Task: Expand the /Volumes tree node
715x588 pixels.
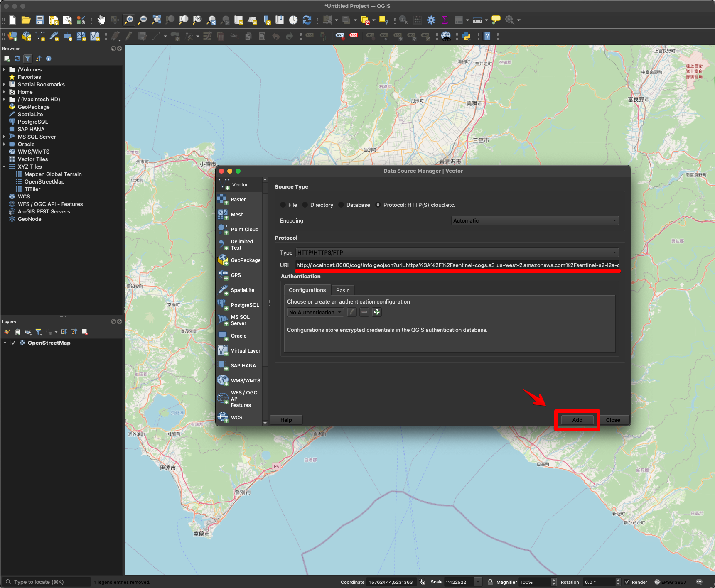Action: 4,69
